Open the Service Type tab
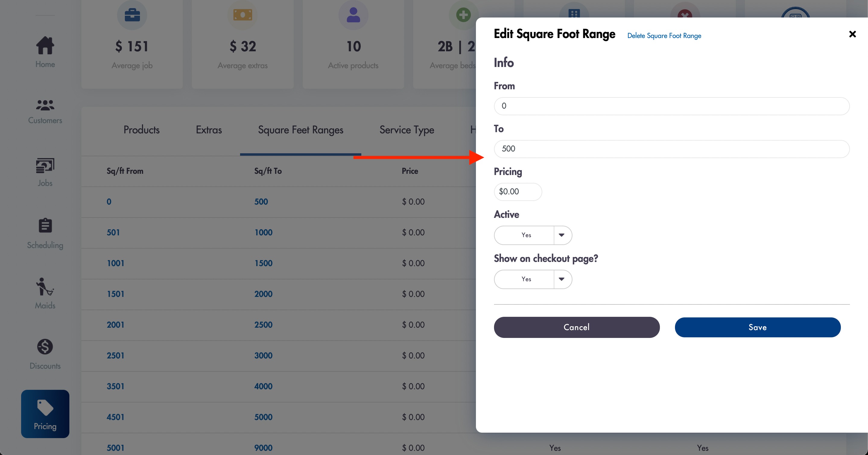The image size is (868, 455). point(407,130)
